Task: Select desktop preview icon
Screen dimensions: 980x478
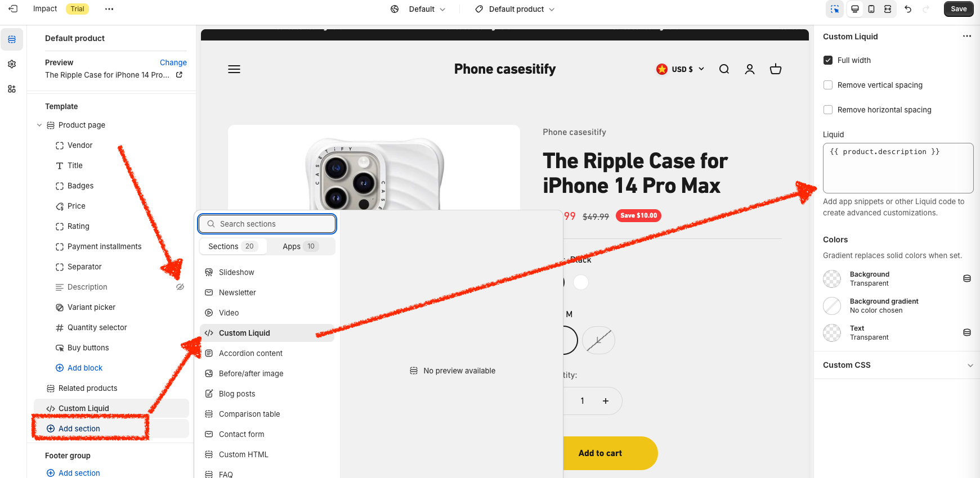Action: coord(855,9)
